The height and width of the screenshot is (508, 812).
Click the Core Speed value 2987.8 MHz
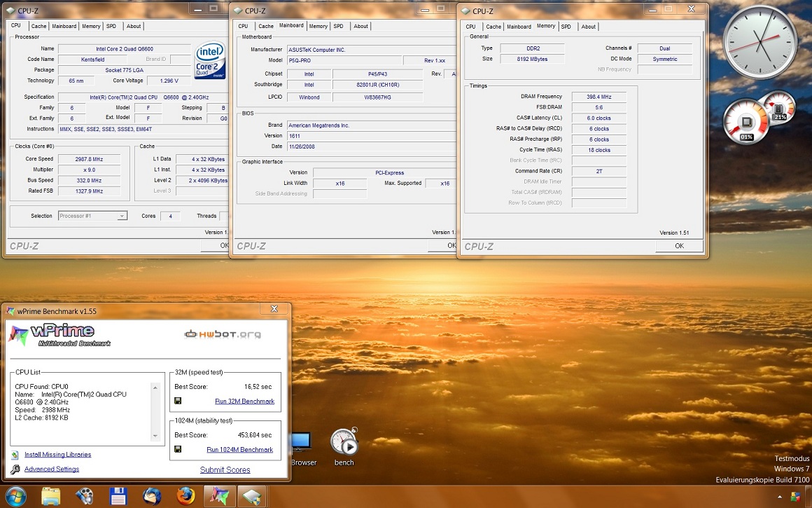pos(89,159)
